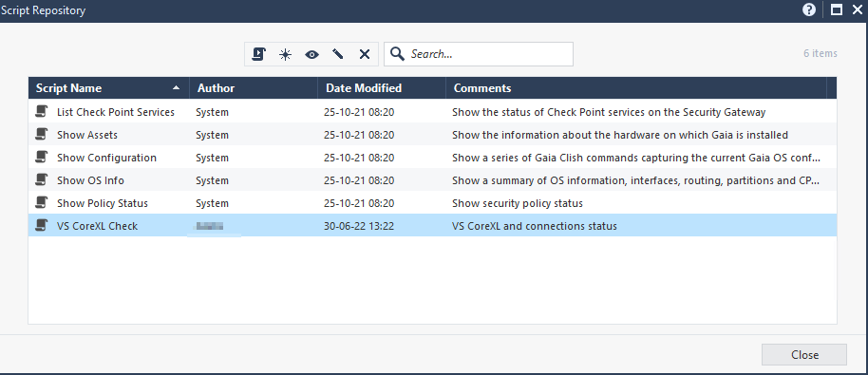Click the '6 items' count label

[821, 53]
